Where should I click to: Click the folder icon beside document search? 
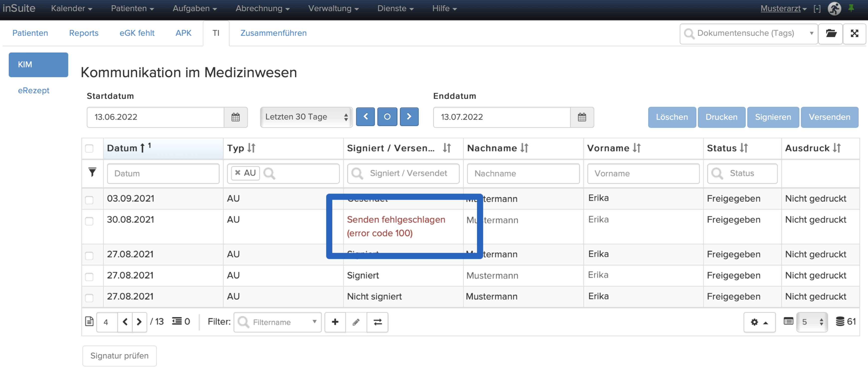click(x=831, y=33)
